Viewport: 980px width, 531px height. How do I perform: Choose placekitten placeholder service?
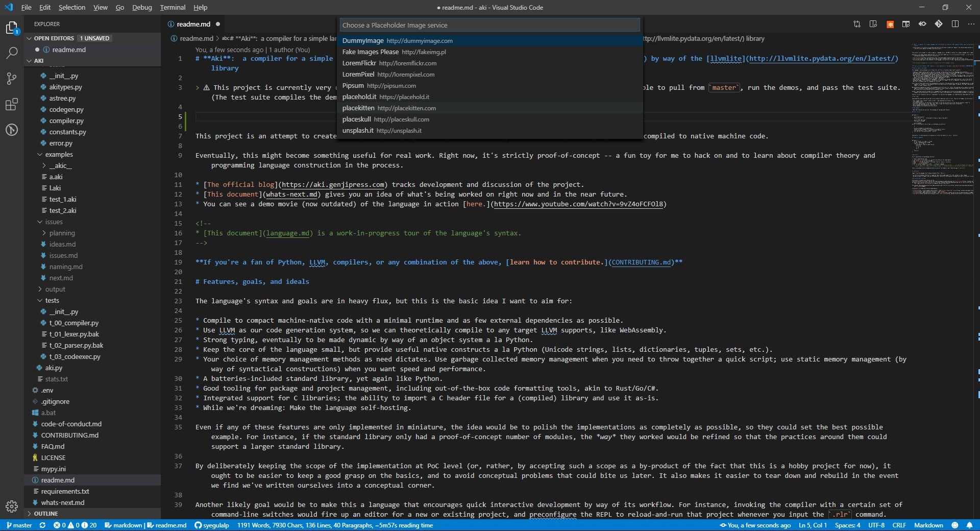pos(490,108)
